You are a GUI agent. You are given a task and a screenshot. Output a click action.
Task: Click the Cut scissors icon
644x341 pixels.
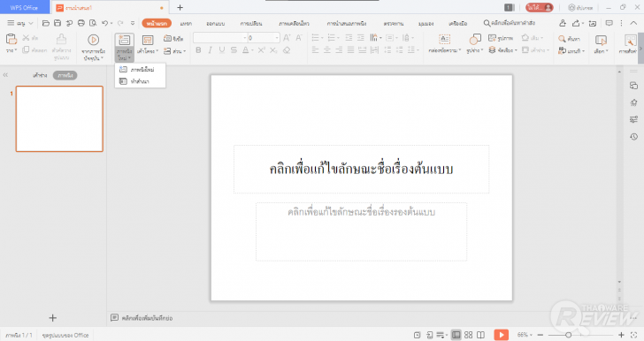pos(26,38)
